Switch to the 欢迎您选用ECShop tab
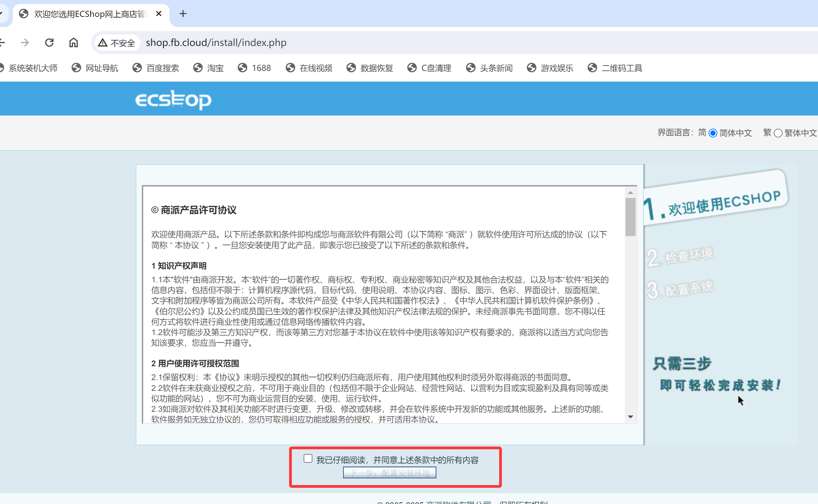 pyautogui.click(x=91, y=14)
